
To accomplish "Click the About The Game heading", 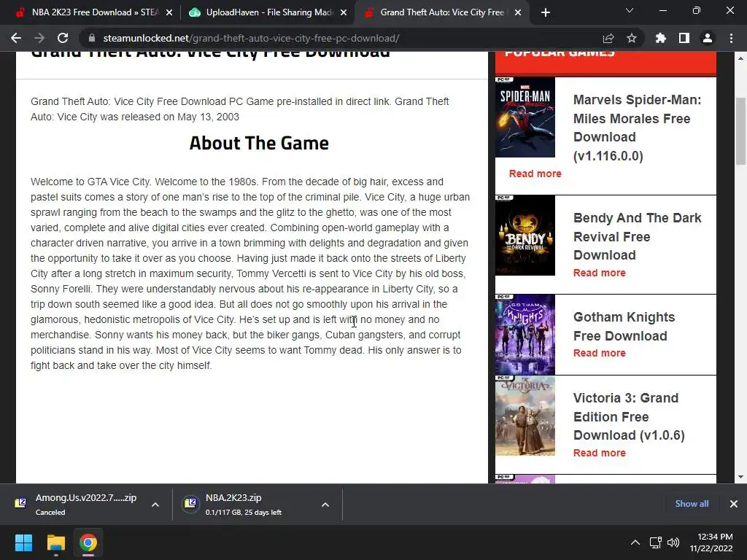I will pyautogui.click(x=259, y=143).
